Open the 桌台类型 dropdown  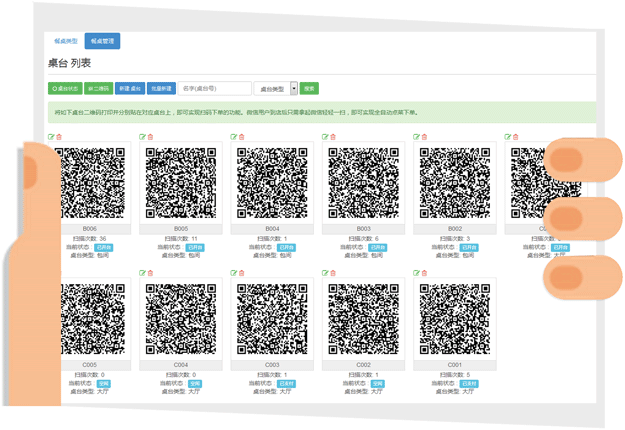276,88
